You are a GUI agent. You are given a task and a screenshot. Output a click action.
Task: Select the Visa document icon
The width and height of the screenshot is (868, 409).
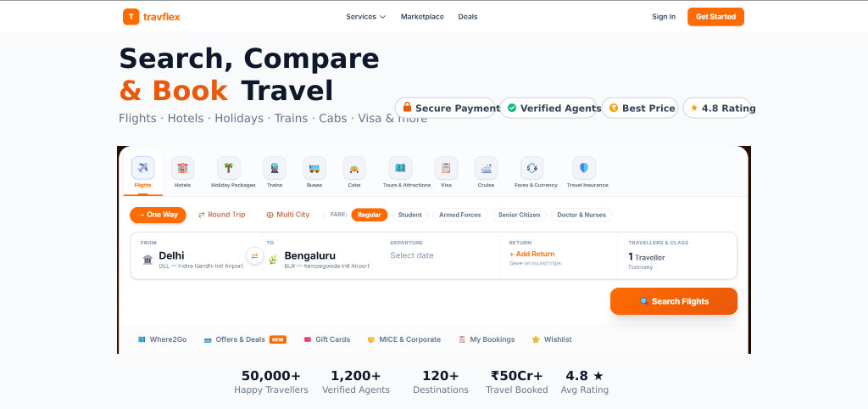tap(446, 168)
